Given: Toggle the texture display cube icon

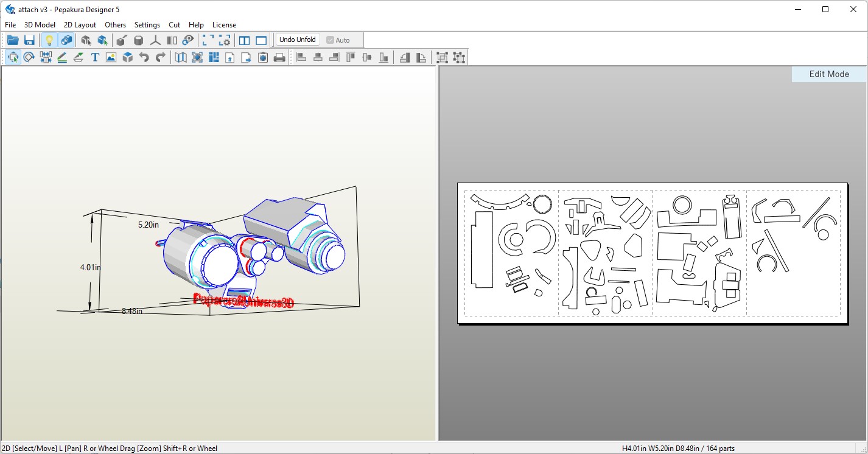Looking at the screenshot, I should pyautogui.click(x=66, y=40).
